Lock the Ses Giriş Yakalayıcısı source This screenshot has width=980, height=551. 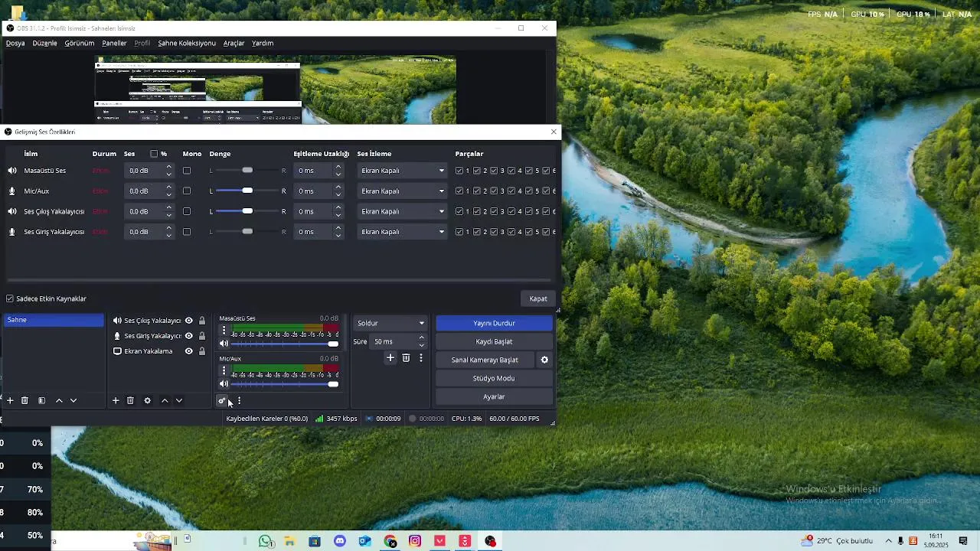202,336
